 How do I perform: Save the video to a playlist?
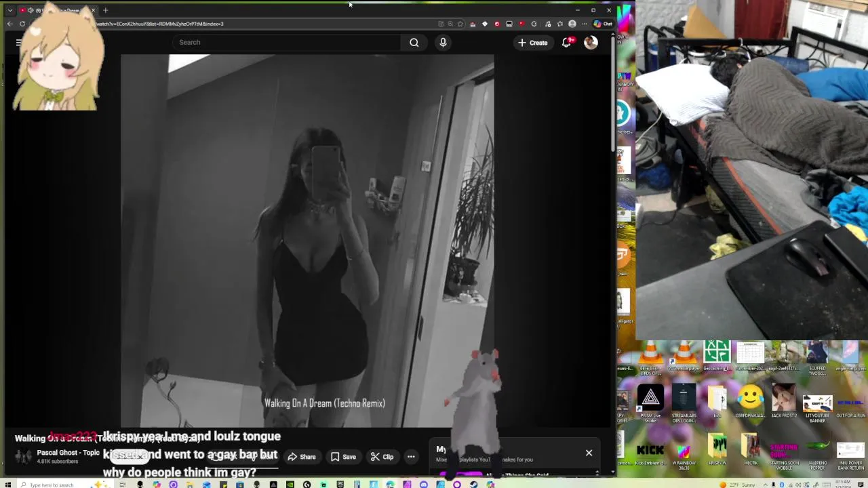tap(343, 457)
